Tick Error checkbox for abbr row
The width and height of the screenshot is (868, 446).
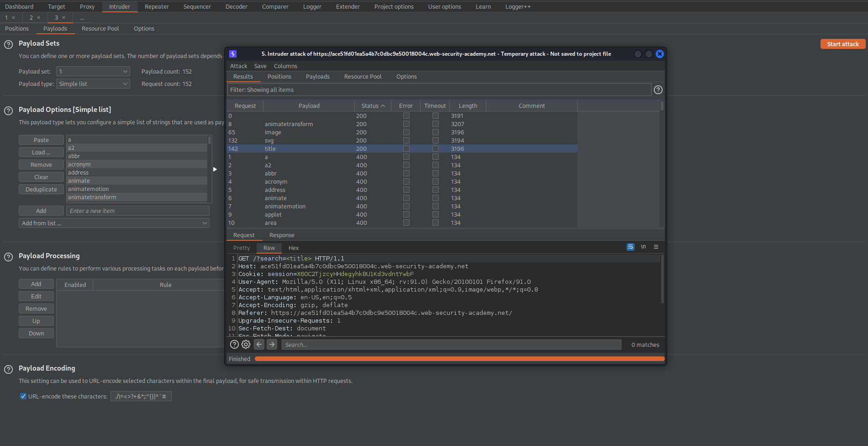pyautogui.click(x=406, y=174)
